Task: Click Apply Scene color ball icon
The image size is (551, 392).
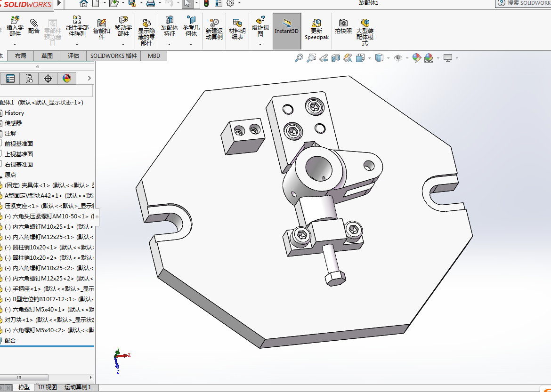Action: [429, 58]
